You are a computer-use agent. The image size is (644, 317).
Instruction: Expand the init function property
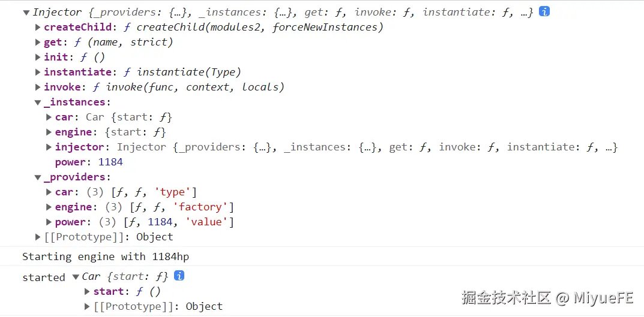click(38, 57)
